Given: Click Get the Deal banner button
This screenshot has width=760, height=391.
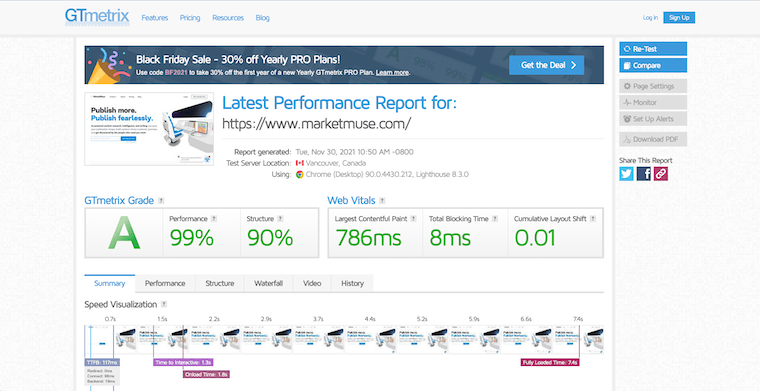Looking at the screenshot, I should (x=546, y=65).
